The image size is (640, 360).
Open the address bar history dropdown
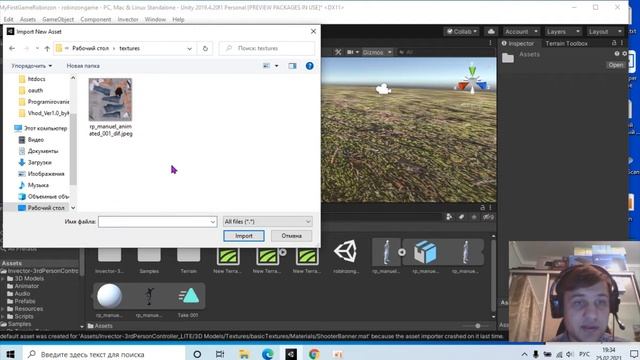pyautogui.click(x=189, y=48)
